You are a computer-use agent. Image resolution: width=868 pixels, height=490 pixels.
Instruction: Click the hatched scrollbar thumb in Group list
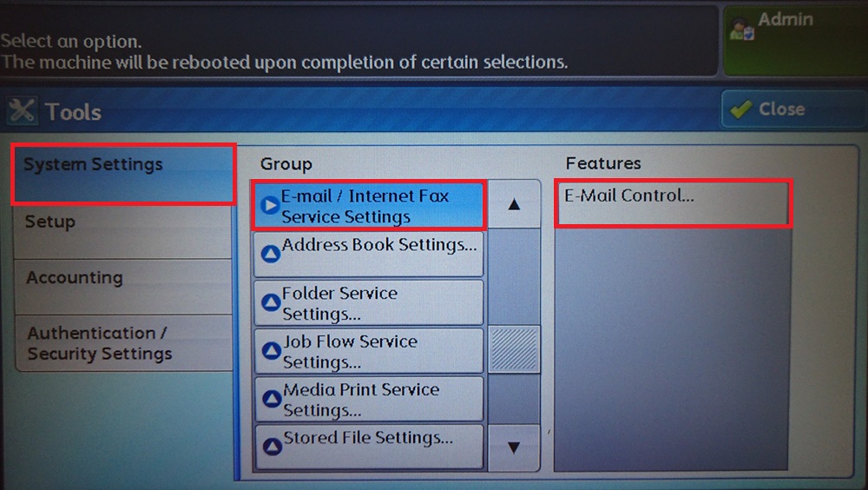[514, 348]
